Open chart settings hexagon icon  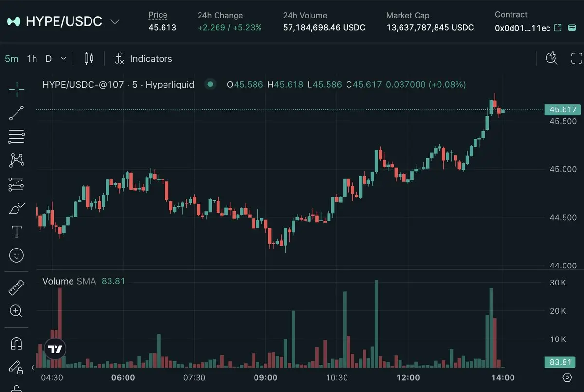click(x=567, y=377)
